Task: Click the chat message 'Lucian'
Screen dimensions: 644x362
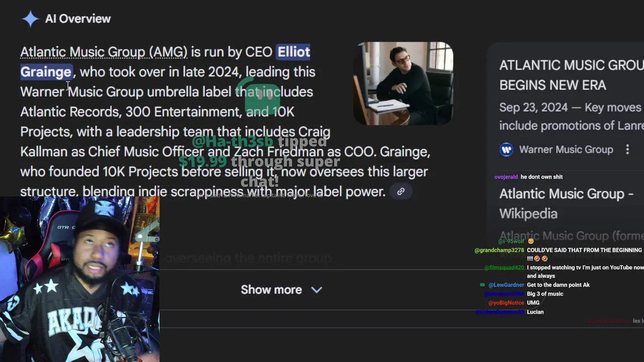Action: (535, 312)
